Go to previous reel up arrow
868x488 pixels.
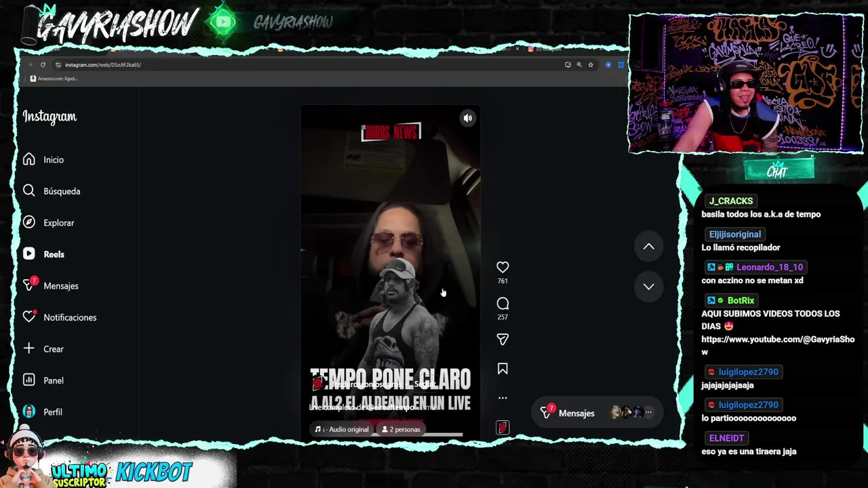(x=649, y=247)
